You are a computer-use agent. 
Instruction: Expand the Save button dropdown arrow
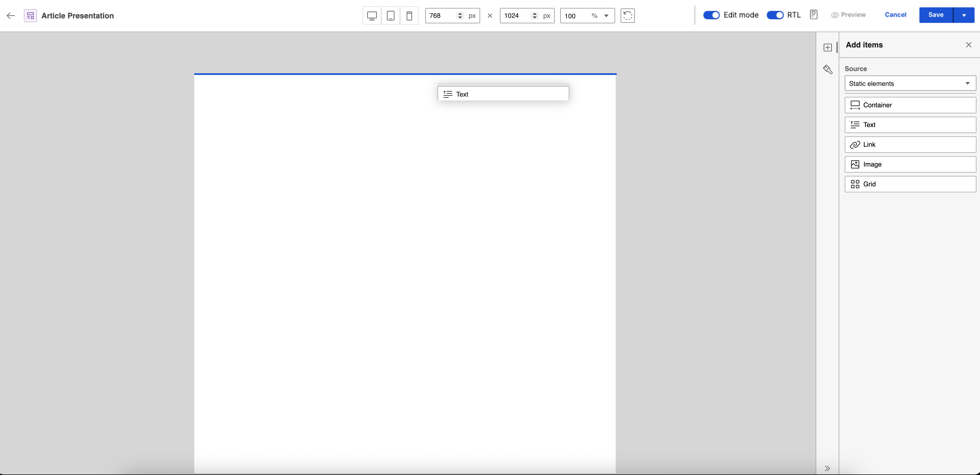(x=964, y=15)
